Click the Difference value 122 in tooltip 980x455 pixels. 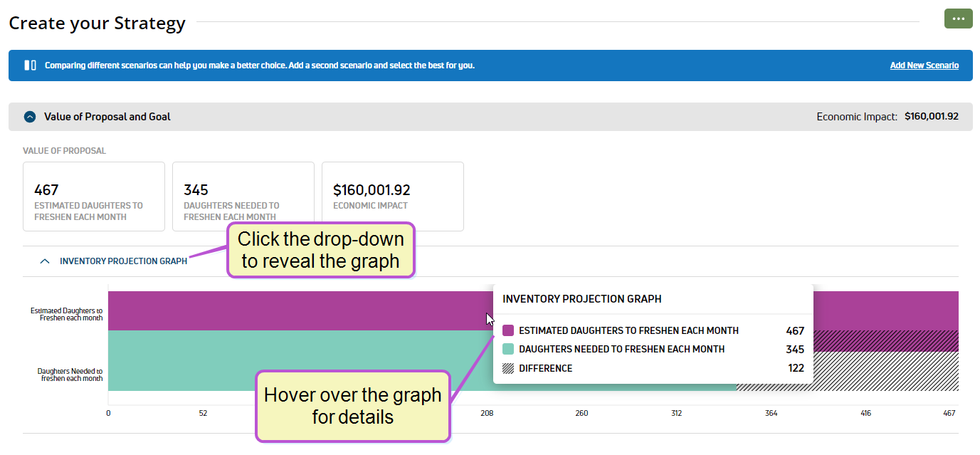click(x=795, y=368)
